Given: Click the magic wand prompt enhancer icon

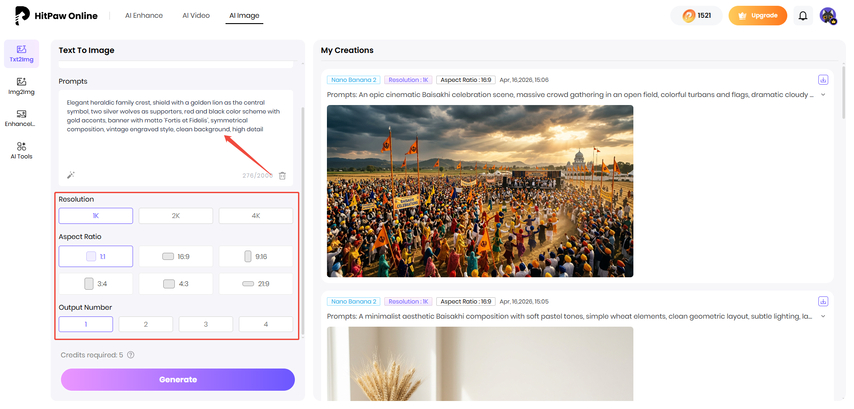Looking at the screenshot, I should [x=70, y=175].
